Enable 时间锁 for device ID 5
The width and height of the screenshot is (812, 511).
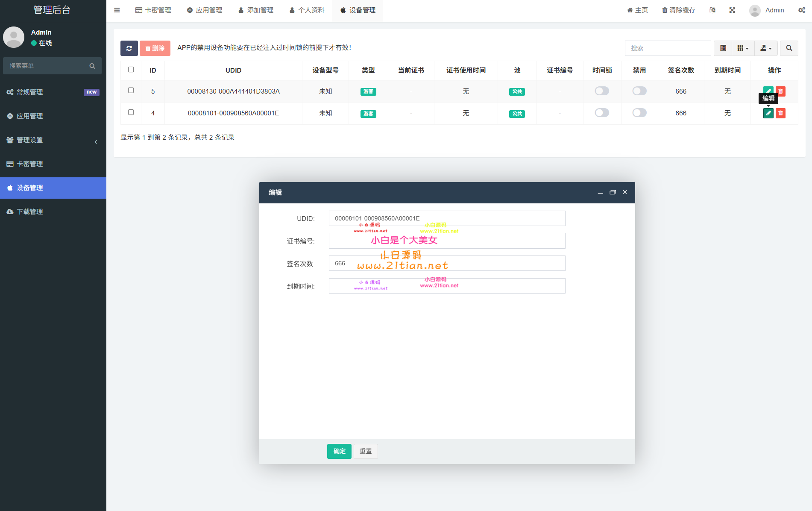[602, 91]
